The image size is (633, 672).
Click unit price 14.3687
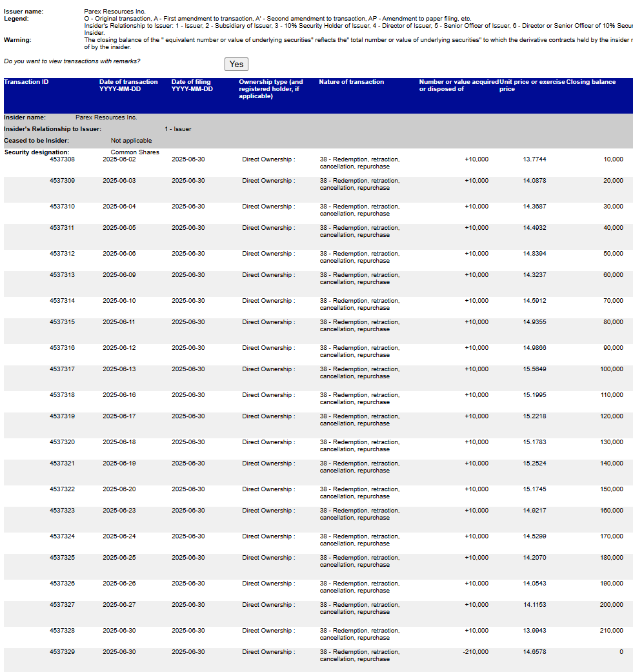534,207
